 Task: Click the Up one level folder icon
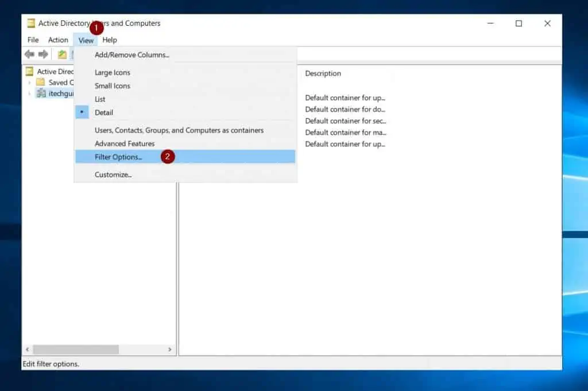(x=62, y=55)
